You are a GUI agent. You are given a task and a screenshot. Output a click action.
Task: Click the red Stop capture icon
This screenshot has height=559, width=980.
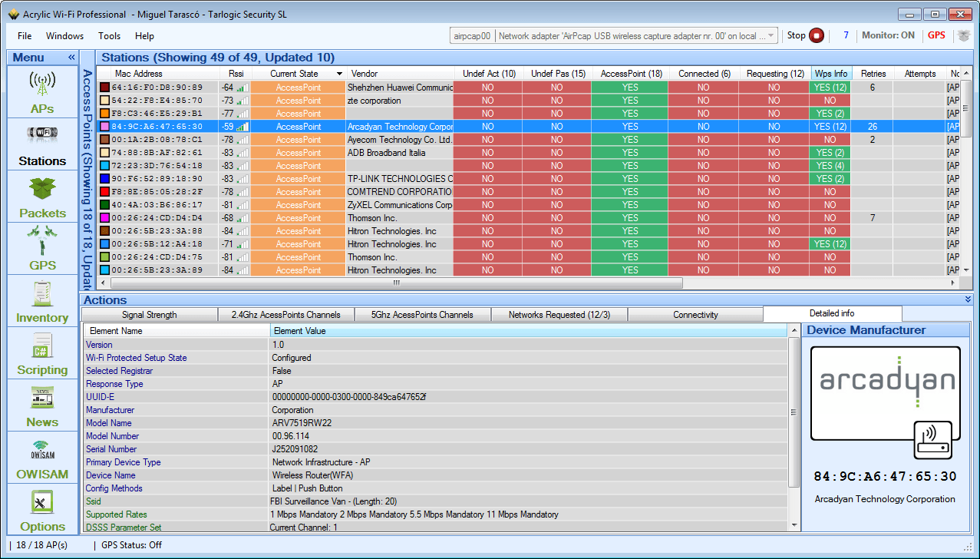coord(817,35)
